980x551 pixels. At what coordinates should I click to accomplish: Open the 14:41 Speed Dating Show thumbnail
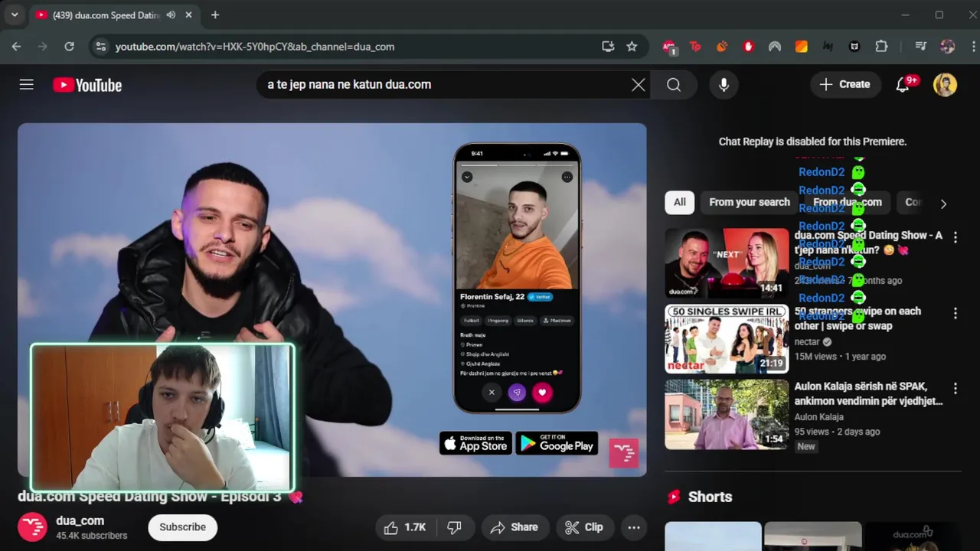click(727, 262)
